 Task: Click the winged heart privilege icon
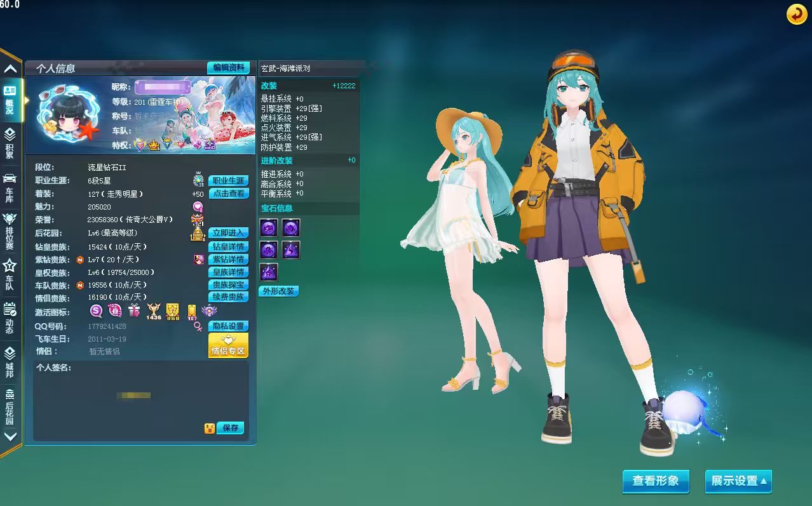tap(140, 145)
